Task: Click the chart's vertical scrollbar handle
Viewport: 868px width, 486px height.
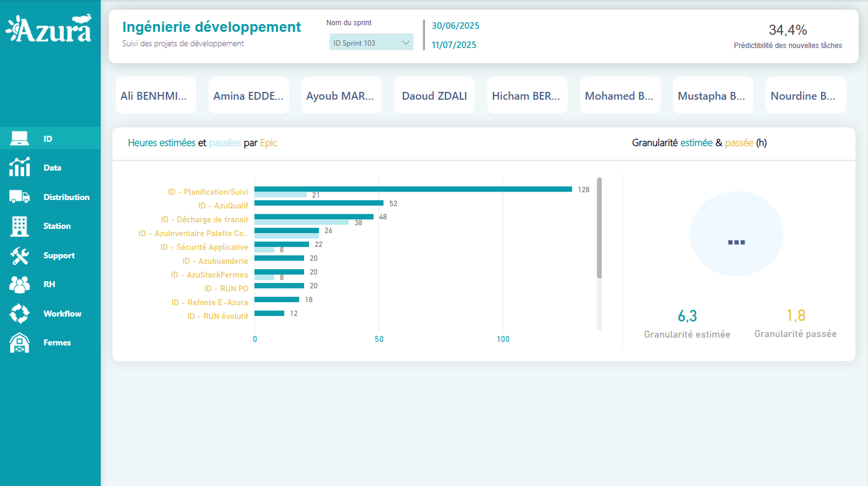Action: (599, 228)
